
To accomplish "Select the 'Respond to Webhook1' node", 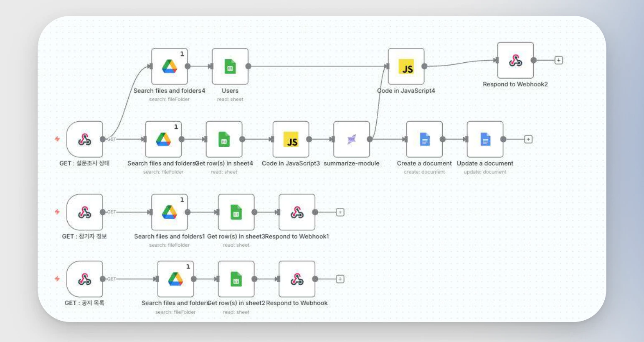I will (x=297, y=212).
